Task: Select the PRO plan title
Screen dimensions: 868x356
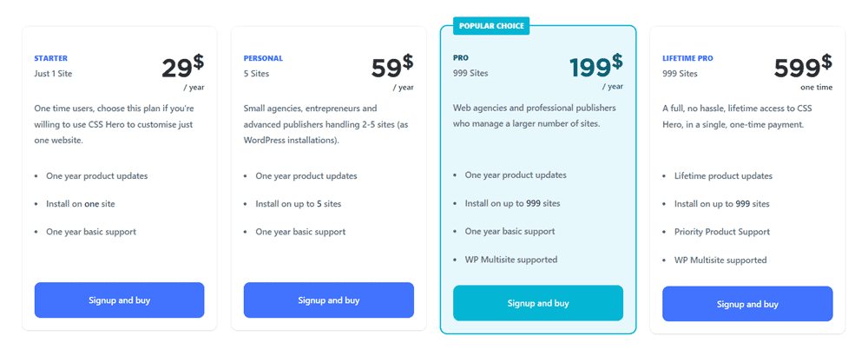Action: point(461,57)
